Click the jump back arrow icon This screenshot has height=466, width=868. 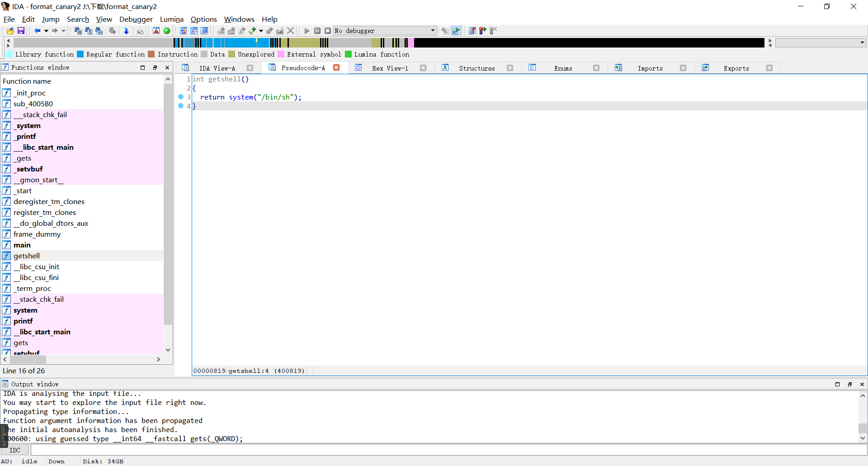tap(37, 31)
